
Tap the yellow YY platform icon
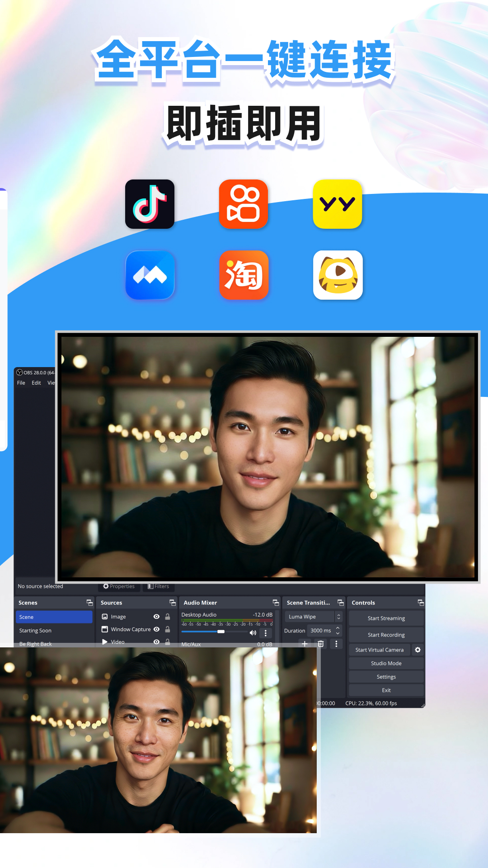coord(338,204)
